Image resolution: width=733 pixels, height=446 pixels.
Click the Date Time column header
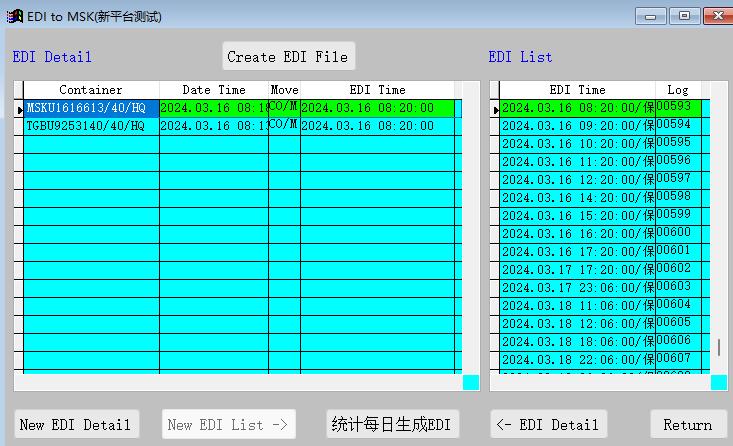214,90
